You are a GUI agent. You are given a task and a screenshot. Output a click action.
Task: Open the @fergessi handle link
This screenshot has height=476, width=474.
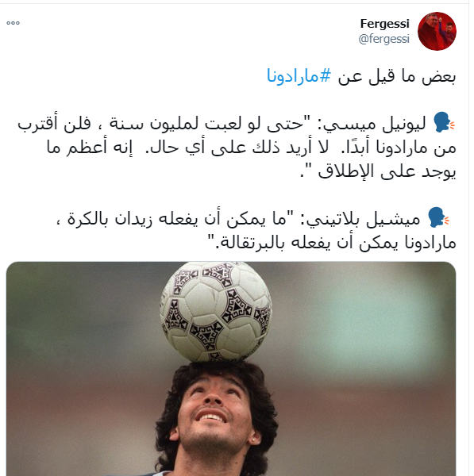[x=383, y=39]
